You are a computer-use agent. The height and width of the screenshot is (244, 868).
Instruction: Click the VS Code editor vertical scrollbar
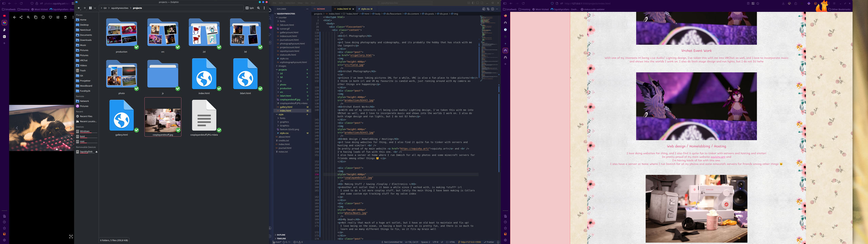499,129
